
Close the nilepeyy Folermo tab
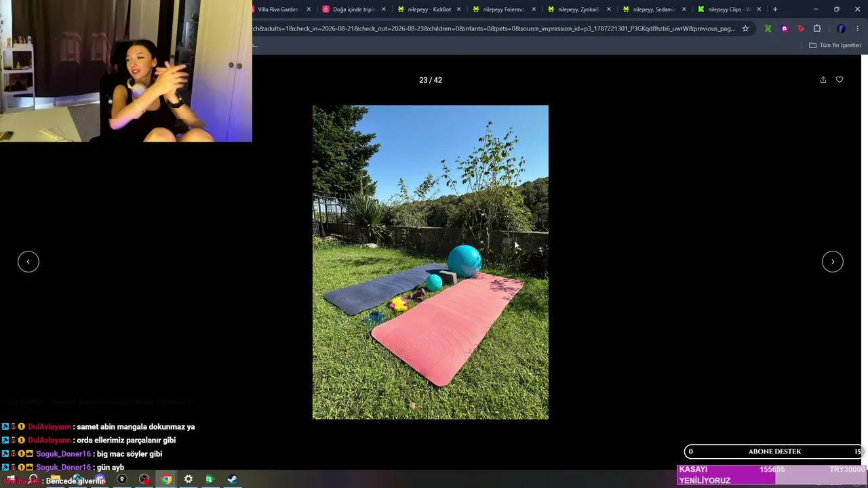(x=534, y=9)
